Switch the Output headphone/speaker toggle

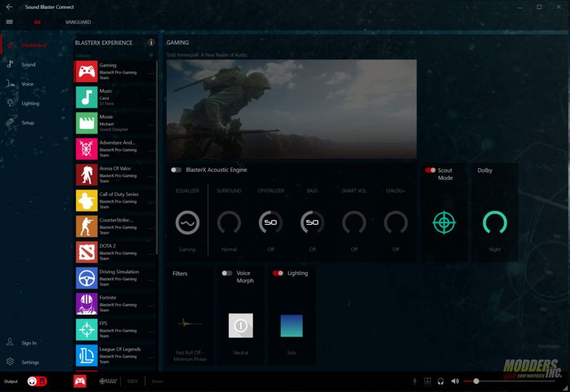37,381
